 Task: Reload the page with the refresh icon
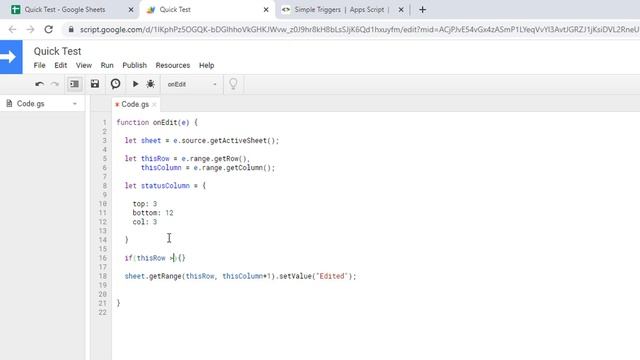(49, 29)
